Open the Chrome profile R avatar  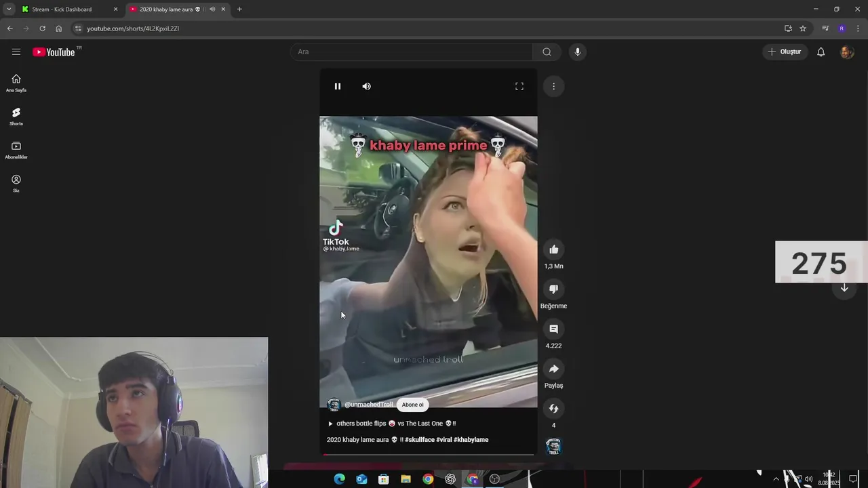pyautogui.click(x=842, y=28)
